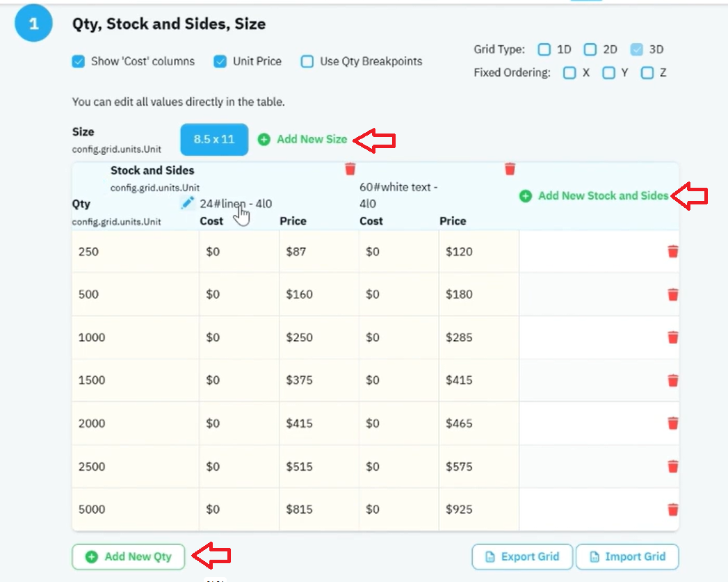Edit the $87 price cell
The width and height of the screenshot is (728, 582).
coord(319,252)
